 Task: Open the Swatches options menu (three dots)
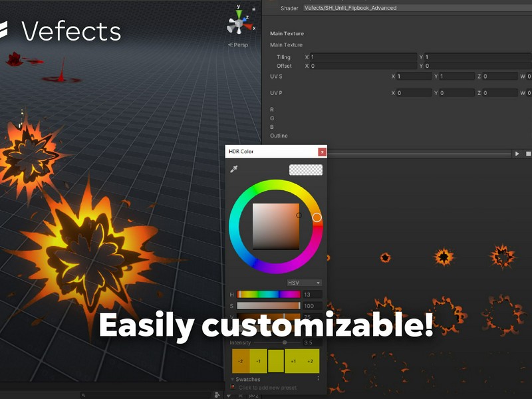318,378
